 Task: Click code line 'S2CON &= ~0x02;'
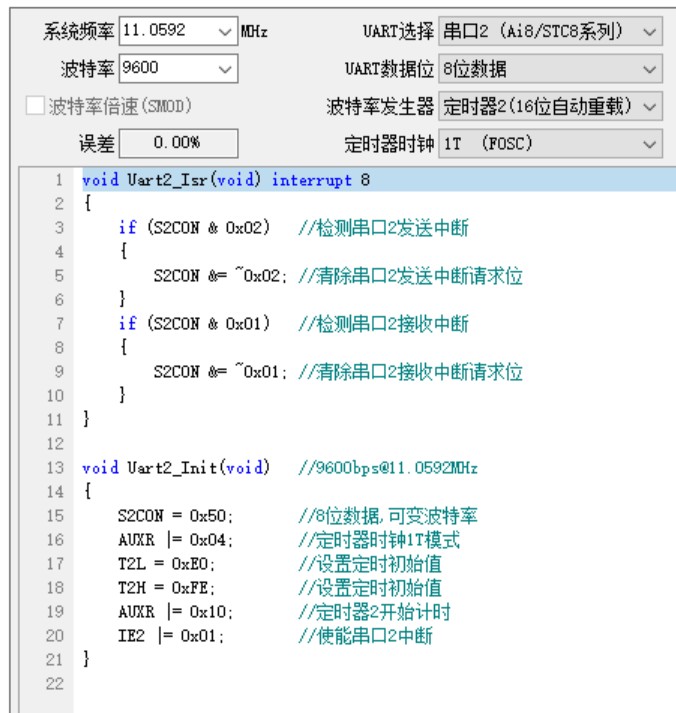220,276
